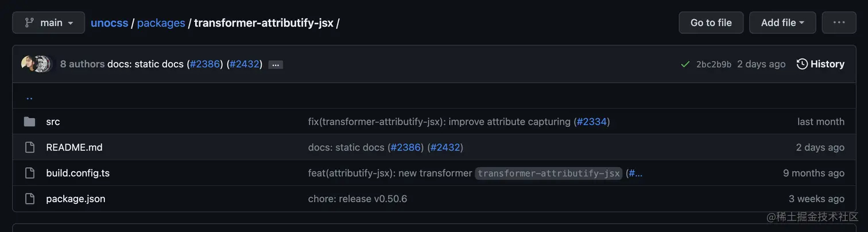Open commit hash 2bc2b9b
Viewport: 868px width, 232px height.
[714, 64]
